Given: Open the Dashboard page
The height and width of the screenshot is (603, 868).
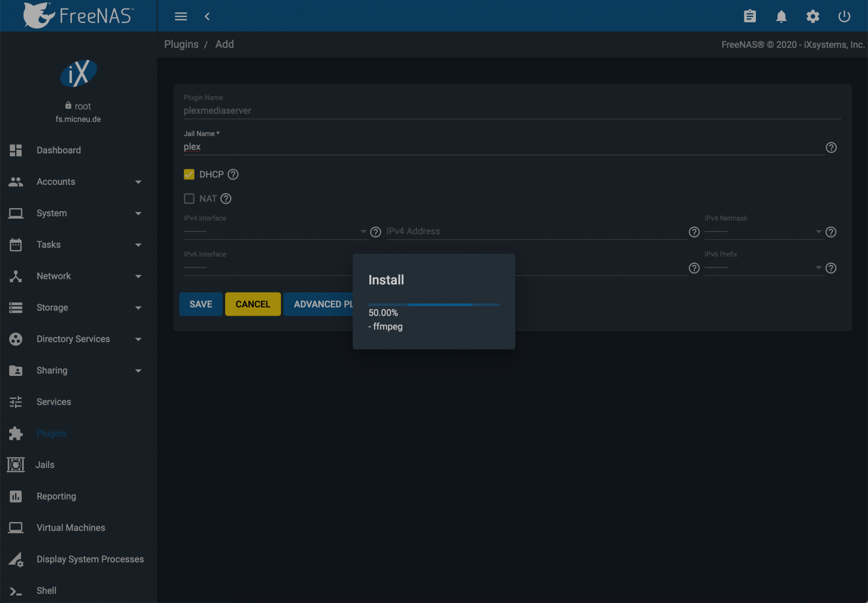Looking at the screenshot, I should pyautogui.click(x=58, y=150).
